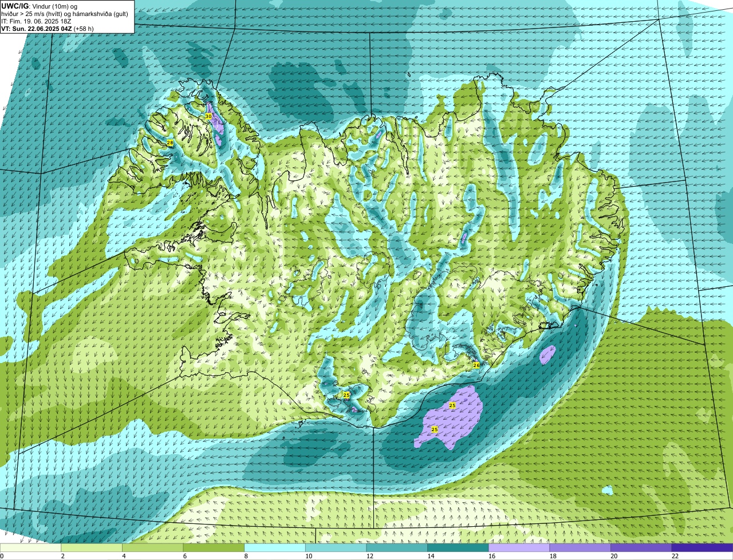Click the legend scale number 6

(184, 556)
